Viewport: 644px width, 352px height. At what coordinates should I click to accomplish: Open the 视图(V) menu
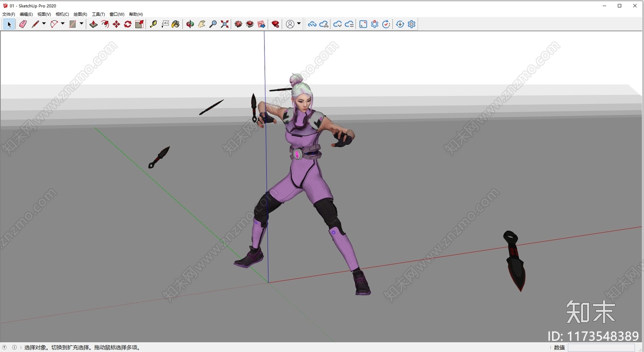click(x=44, y=14)
